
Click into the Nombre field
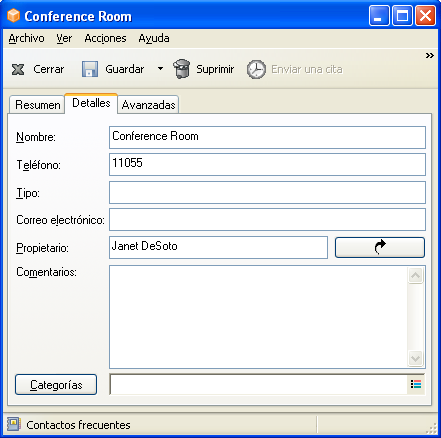click(267, 137)
